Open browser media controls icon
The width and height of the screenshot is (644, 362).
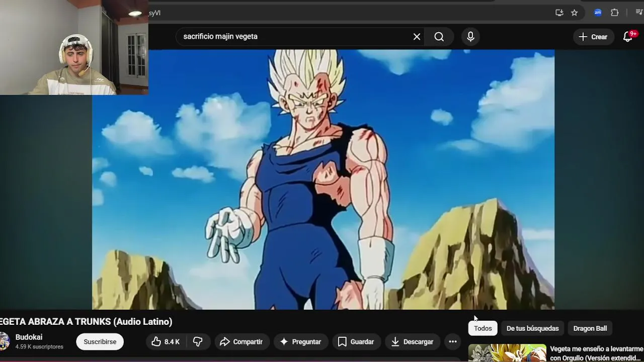pyautogui.click(x=639, y=13)
